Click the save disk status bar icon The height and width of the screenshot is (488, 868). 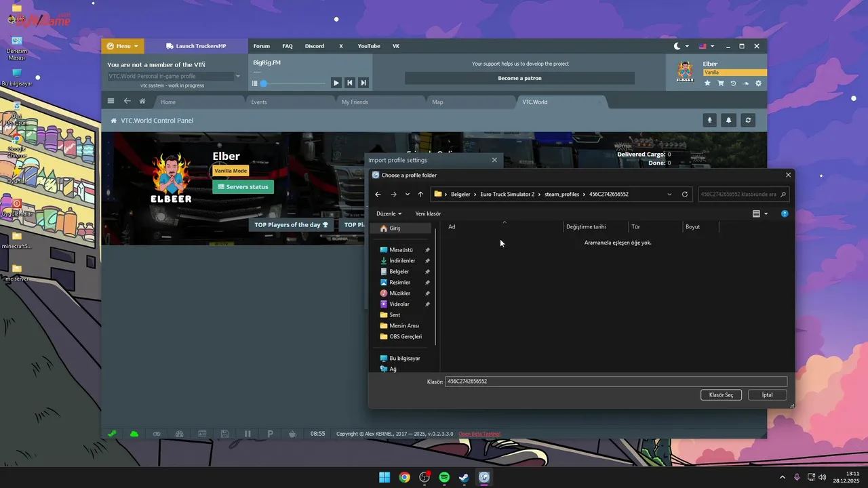tap(225, 433)
